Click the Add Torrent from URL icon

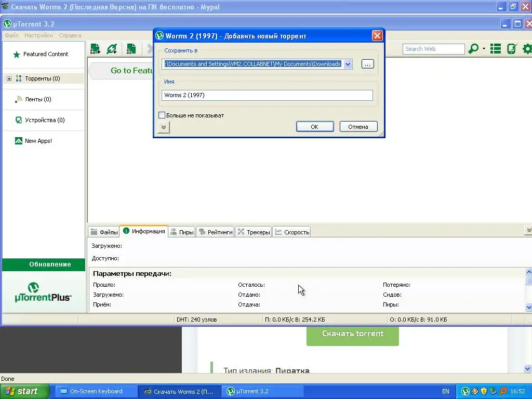(x=112, y=49)
